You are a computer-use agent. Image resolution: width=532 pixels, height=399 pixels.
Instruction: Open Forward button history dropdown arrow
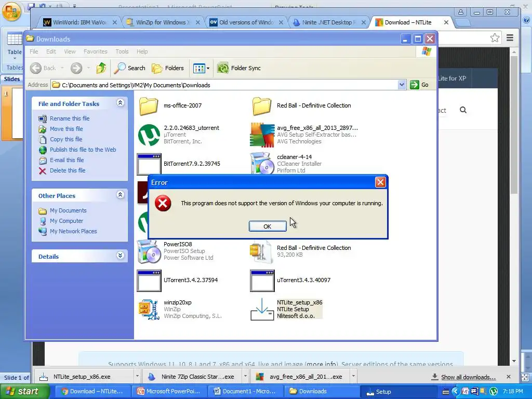pos(88,68)
